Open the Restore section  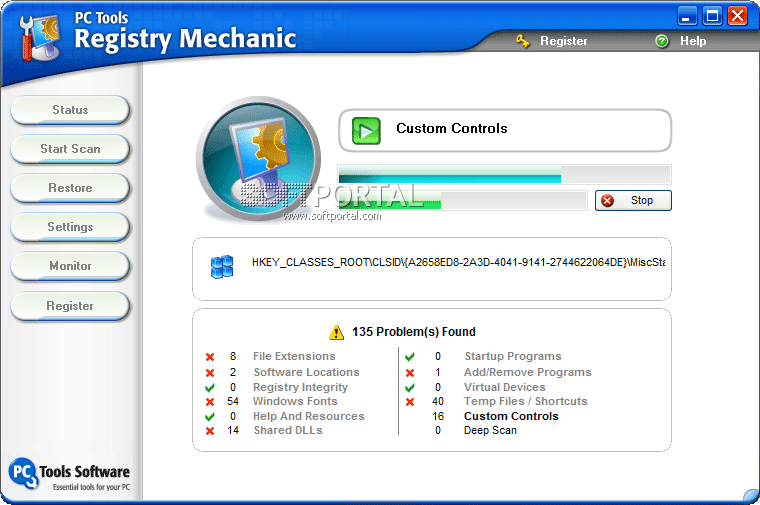point(70,188)
